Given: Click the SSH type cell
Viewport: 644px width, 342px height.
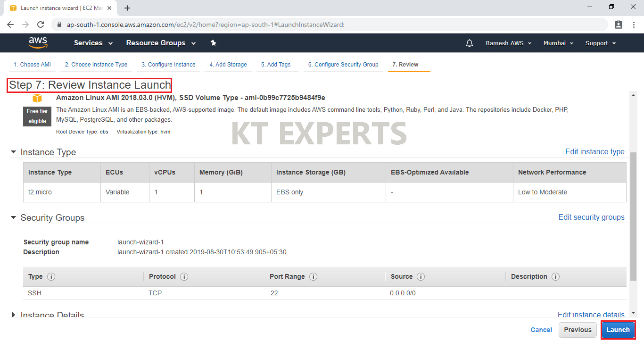Looking at the screenshot, I should (x=35, y=293).
